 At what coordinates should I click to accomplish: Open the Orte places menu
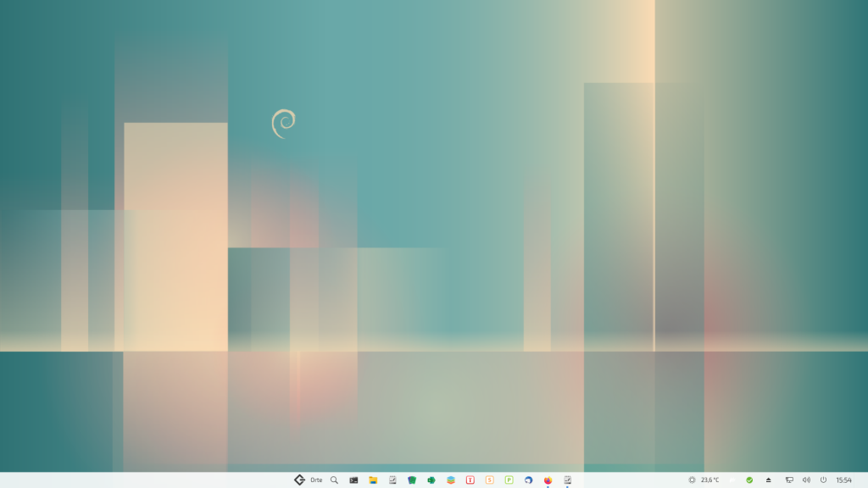[316, 480]
